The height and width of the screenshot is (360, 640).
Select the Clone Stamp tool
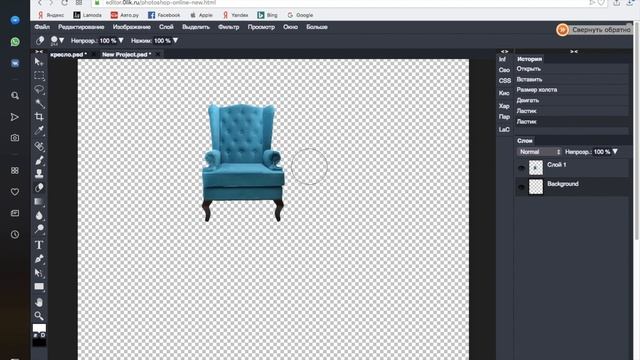[x=39, y=173]
